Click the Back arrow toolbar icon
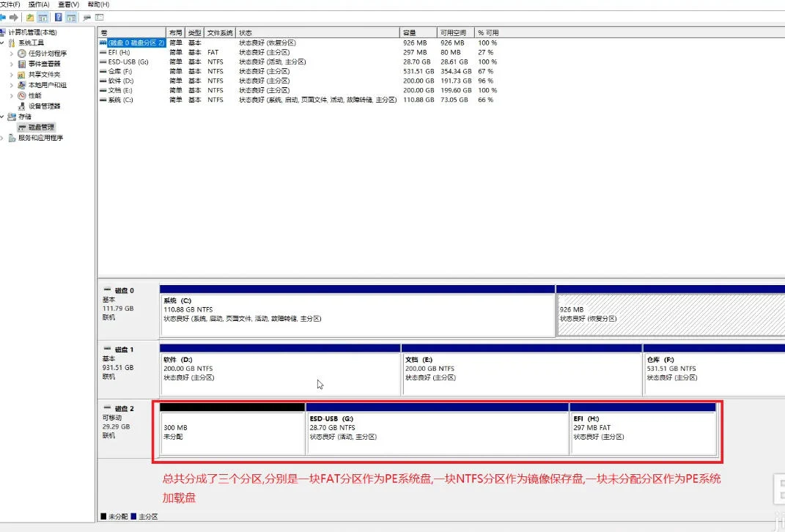Viewport: 785px width, 532px height. (3, 17)
